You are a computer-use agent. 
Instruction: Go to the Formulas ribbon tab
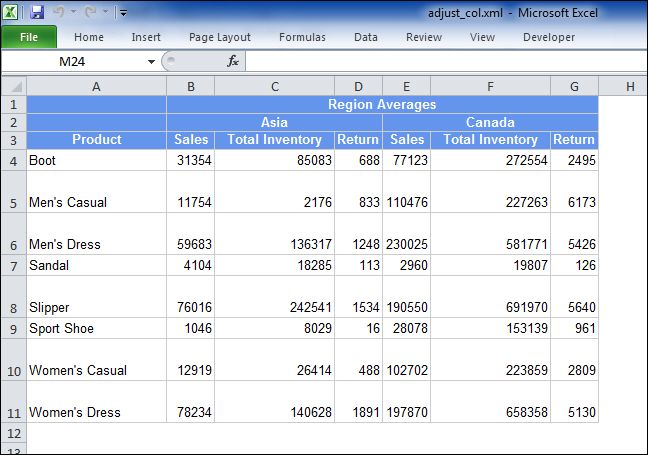(x=302, y=37)
